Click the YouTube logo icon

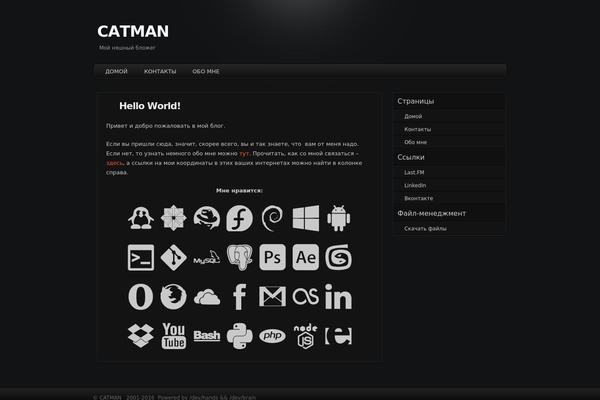174,336
